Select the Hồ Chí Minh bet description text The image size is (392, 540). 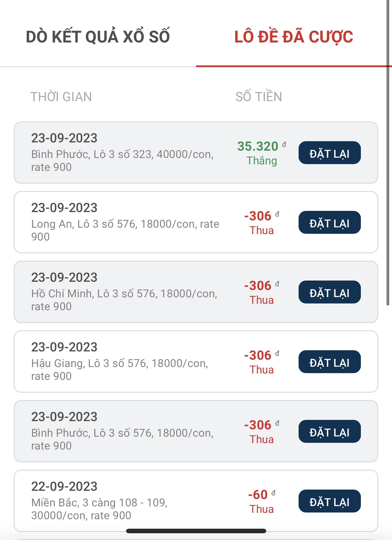tap(124, 300)
